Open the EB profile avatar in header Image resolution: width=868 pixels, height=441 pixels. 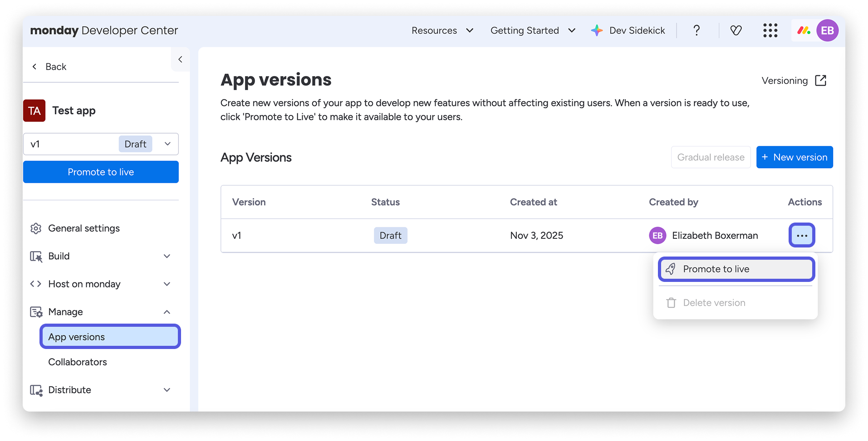[827, 30]
